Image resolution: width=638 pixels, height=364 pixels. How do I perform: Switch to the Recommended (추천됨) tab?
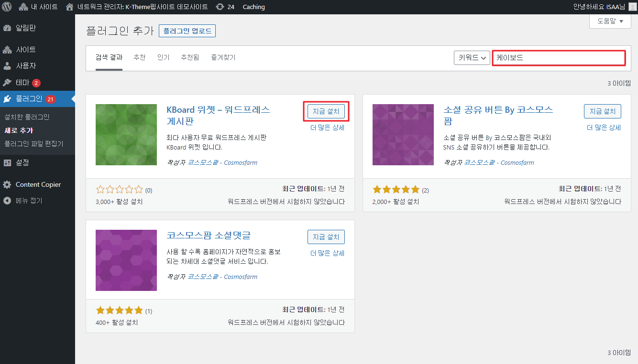(190, 57)
